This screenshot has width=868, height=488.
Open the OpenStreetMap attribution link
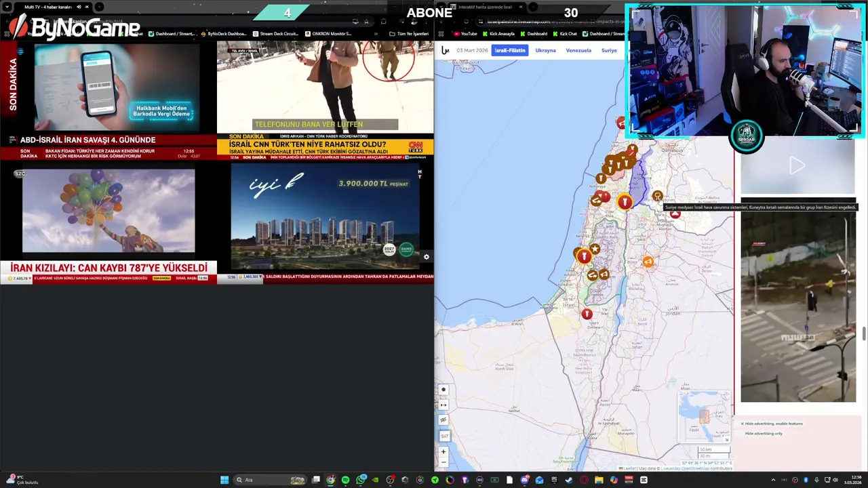695,468
